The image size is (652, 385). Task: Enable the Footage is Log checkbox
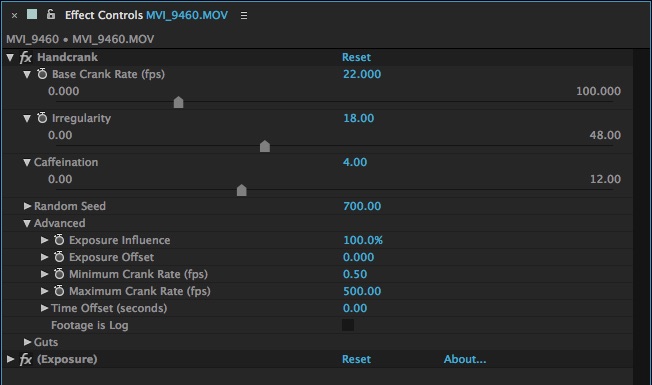point(348,325)
